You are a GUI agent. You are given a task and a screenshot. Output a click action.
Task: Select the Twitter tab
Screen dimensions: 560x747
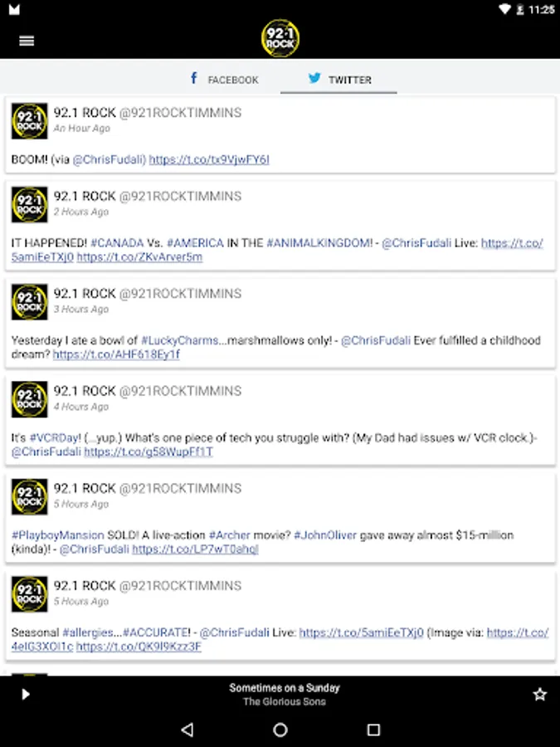(x=339, y=79)
